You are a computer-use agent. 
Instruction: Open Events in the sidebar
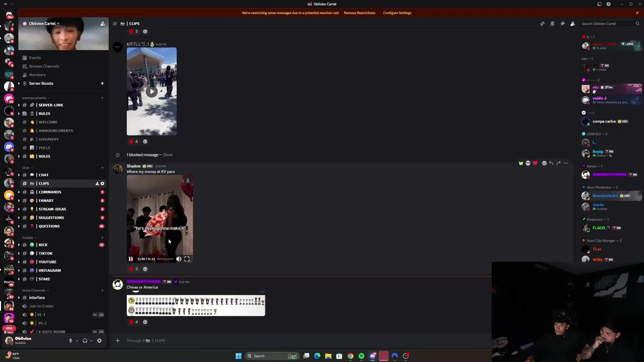pos(35,58)
